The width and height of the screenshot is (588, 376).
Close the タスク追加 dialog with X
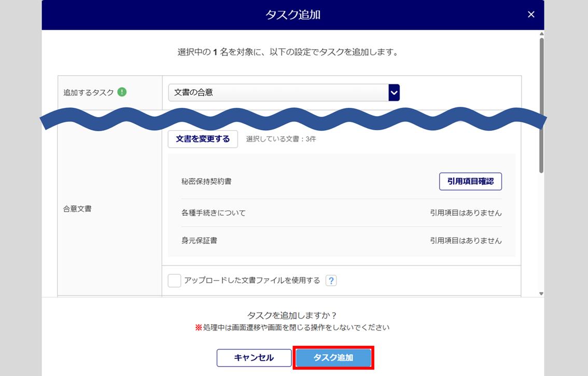[x=530, y=15]
